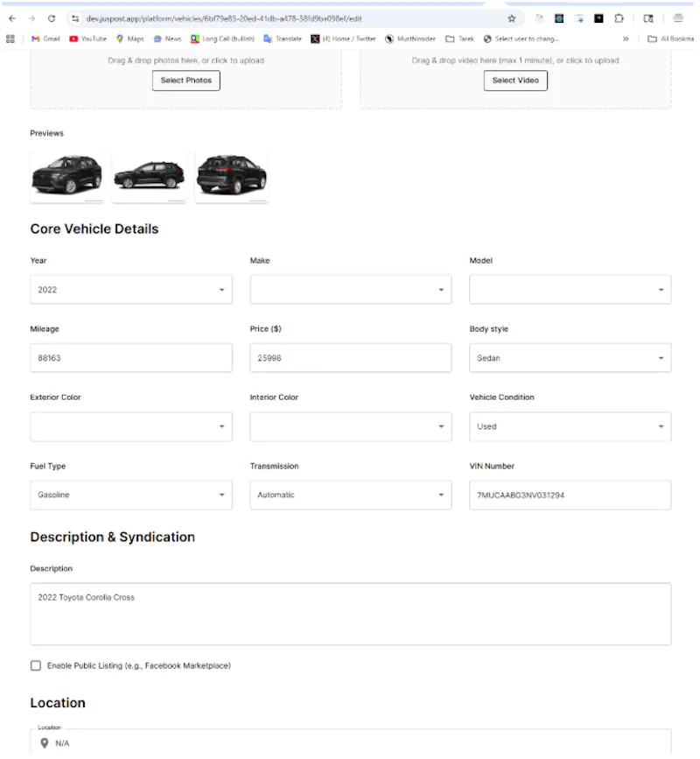Open the Select user to change bookmark
This screenshot has height=759, width=700.
pos(521,39)
